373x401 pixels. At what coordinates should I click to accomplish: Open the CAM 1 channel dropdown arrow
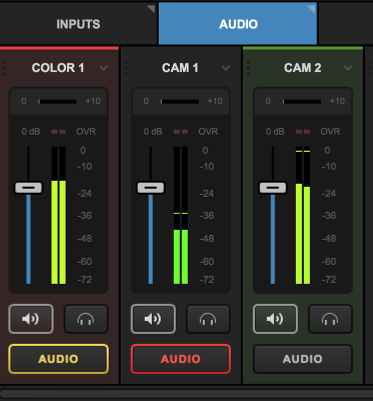coord(226,68)
